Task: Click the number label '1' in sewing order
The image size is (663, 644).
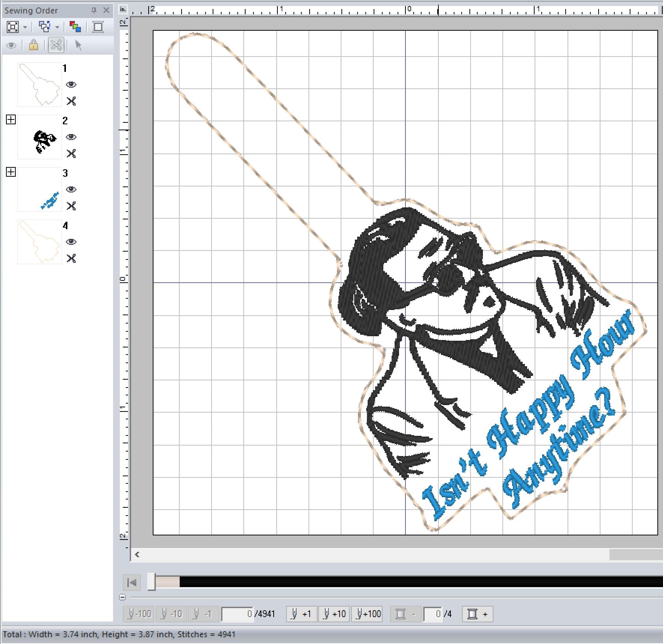Action: pos(65,68)
